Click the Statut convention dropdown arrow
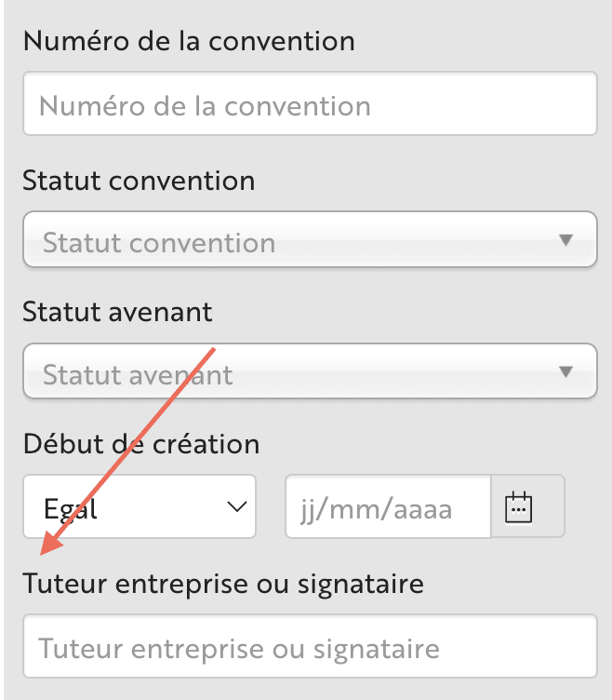The image size is (612, 700). click(x=565, y=241)
